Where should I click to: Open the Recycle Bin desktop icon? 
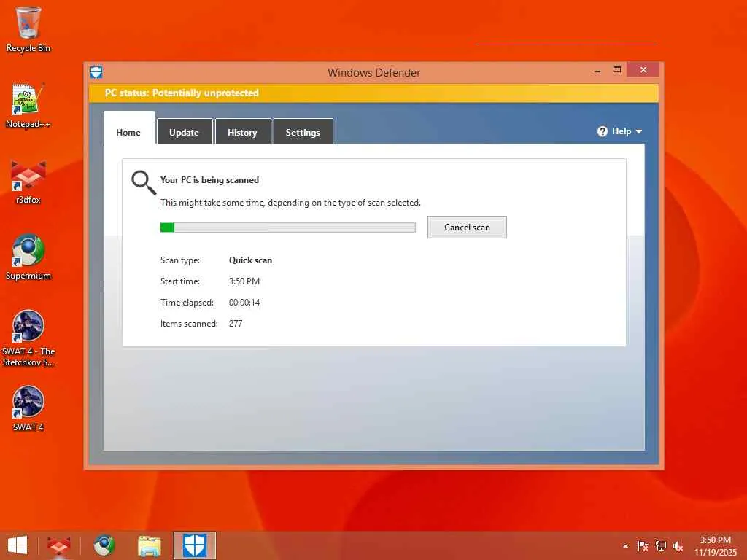pos(28,29)
